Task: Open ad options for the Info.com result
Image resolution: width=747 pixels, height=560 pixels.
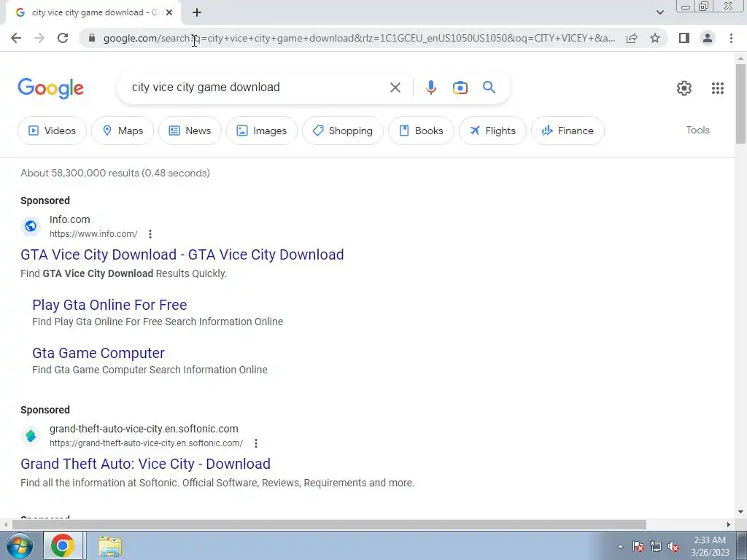Action: click(150, 234)
